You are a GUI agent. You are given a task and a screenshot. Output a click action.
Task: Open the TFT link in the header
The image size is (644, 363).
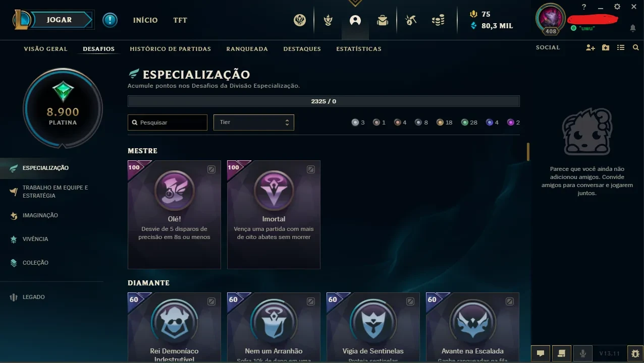(x=180, y=20)
